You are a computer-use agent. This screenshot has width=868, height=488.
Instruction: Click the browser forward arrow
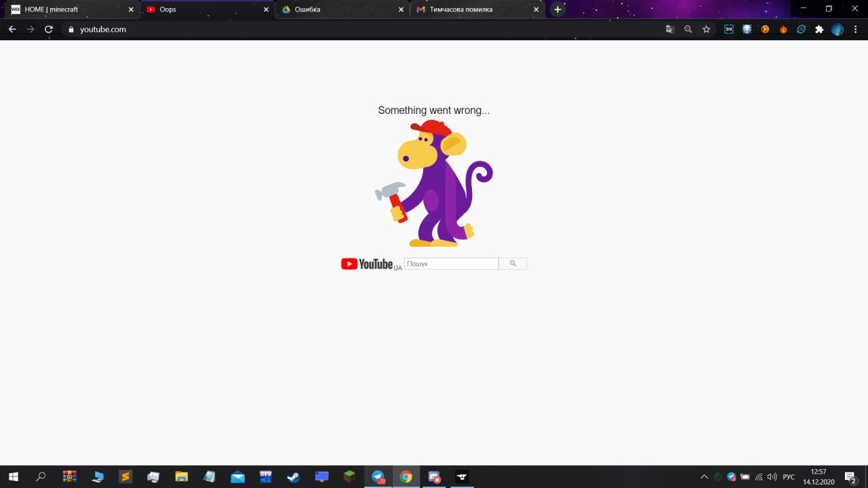(x=31, y=29)
